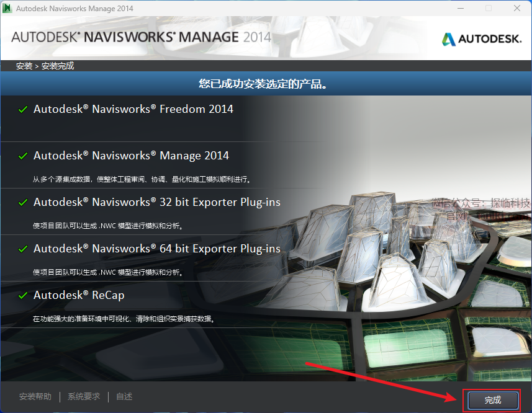532x413 pixels.
Task: Click the Autodesk logo in the header
Action: pyautogui.click(x=482, y=39)
